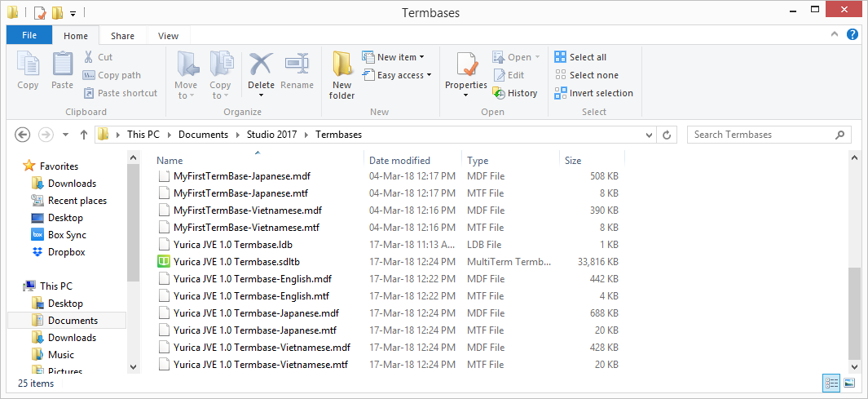Click Paste shortcut option
868x399 pixels.
pos(121,92)
